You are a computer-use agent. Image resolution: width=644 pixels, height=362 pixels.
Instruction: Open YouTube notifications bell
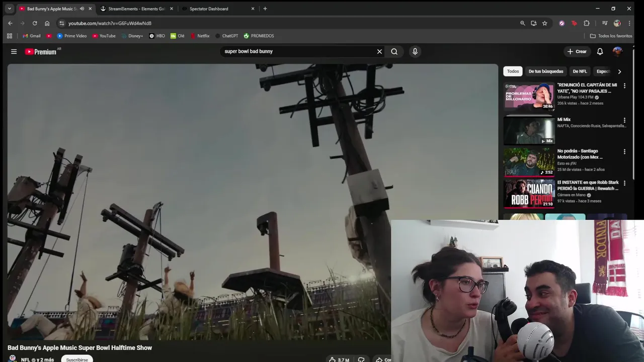[600, 51]
